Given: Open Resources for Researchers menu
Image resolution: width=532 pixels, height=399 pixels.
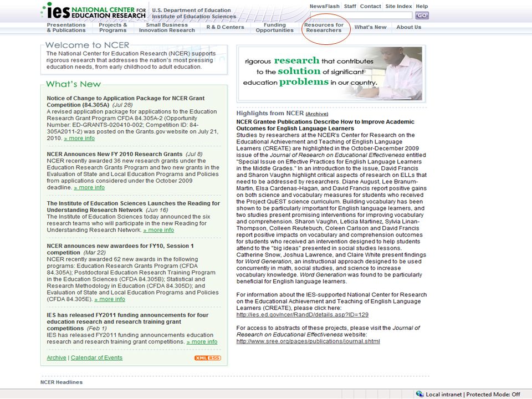Looking at the screenshot, I should tap(324, 28).
